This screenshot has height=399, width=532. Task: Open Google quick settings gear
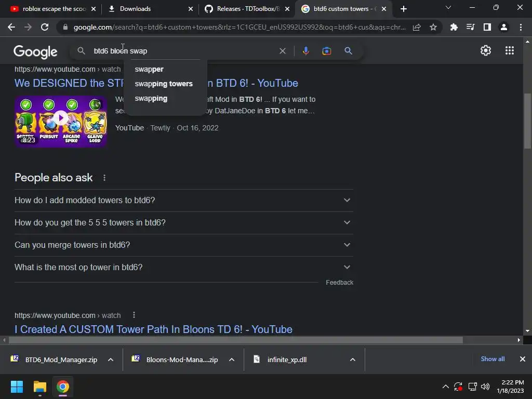coord(486,50)
